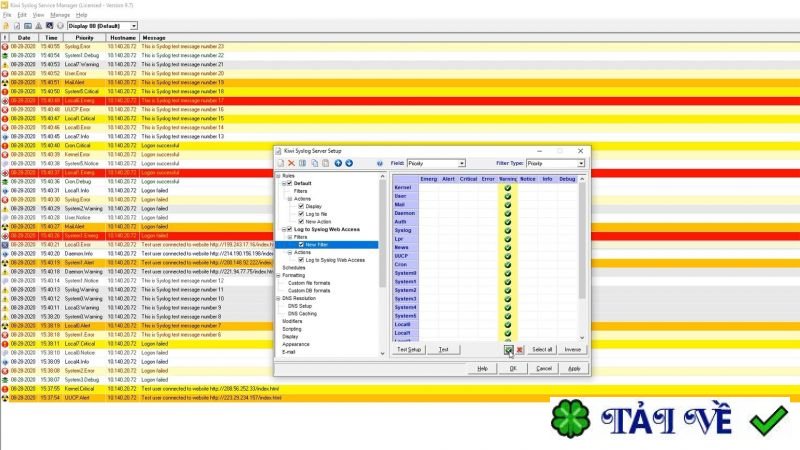Click the warning icon for message number 21
This screenshot has height=450, width=800.
point(5,65)
